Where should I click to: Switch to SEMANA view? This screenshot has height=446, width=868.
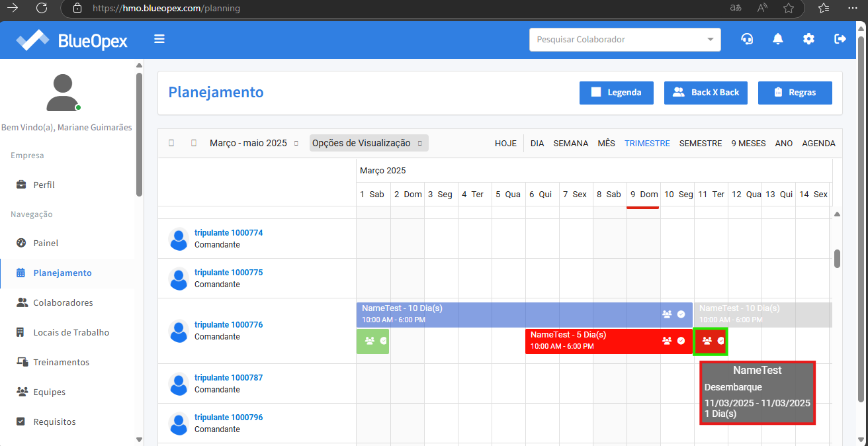coord(570,143)
